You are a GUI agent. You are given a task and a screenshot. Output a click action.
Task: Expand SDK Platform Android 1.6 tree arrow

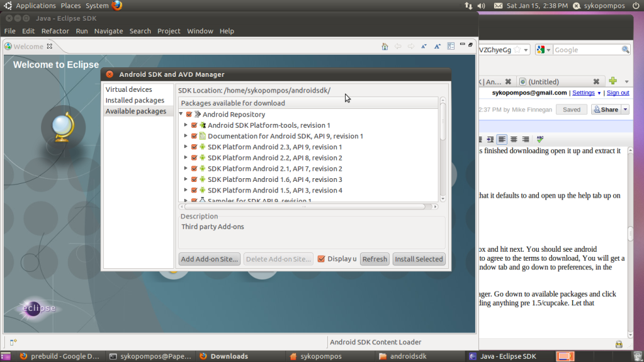pyautogui.click(x=186, y=179)
